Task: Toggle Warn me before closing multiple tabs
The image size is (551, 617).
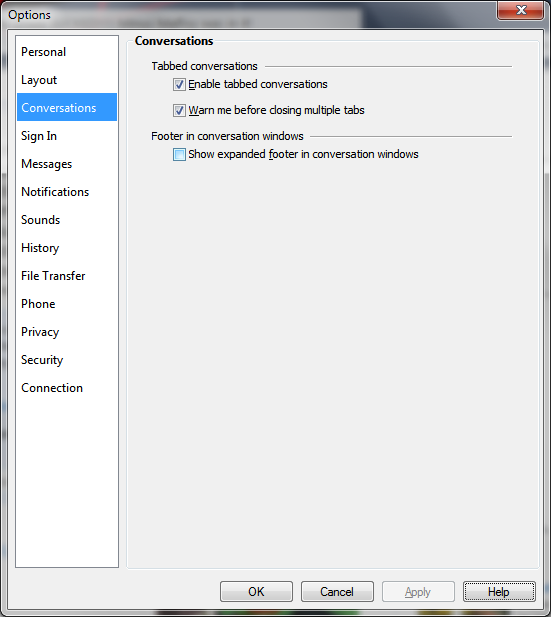Action: click(x=179, y=111)
